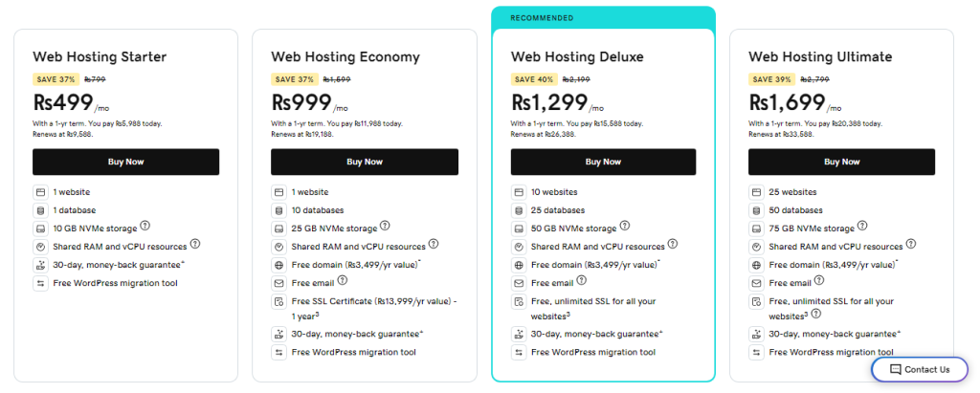Viewport: 980px width, 393px height.
Task: Click Buy Now for Web Hosting Ultimate
Action: pyautogui.click(x=841, y=162)
